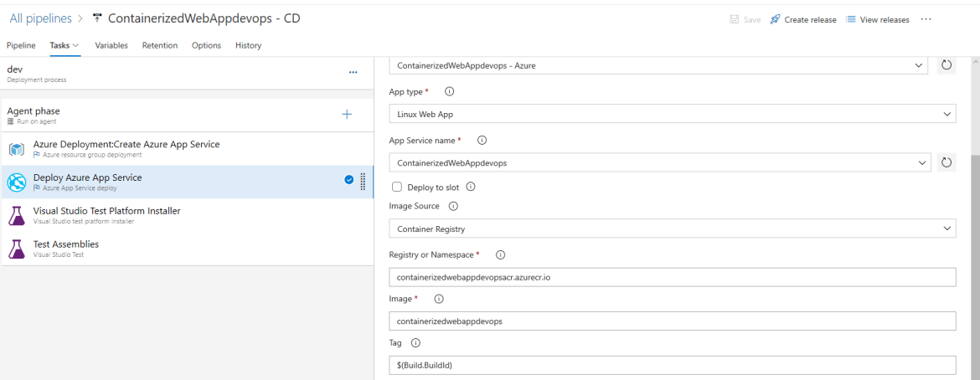Show info for App type
The width and height of the screenshot is (980, 380).
[x=449, y=91]
